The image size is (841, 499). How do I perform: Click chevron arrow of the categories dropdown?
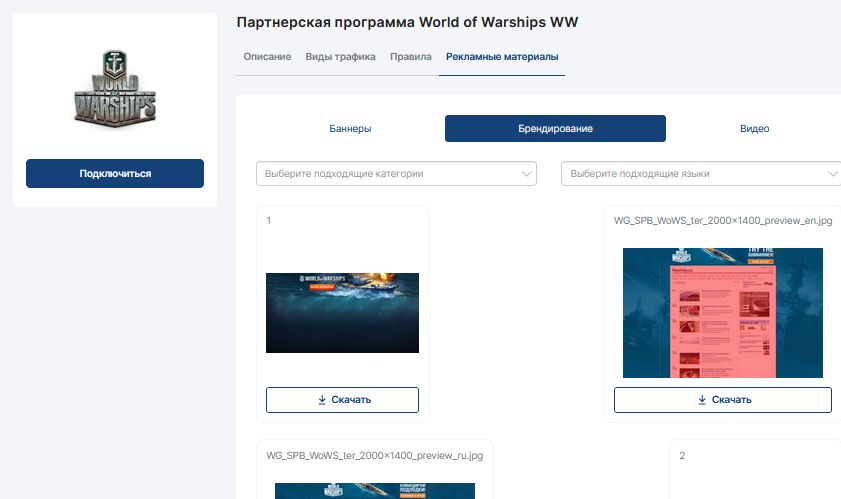click(527, 173)
